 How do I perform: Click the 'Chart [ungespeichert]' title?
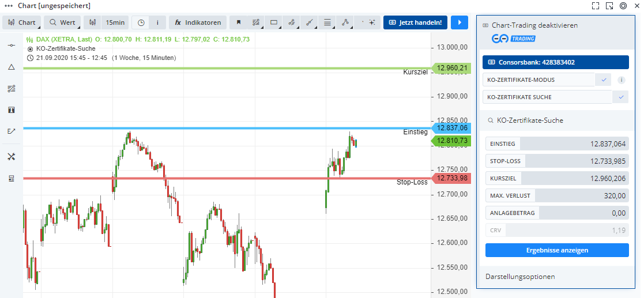(x=54, y=6)
